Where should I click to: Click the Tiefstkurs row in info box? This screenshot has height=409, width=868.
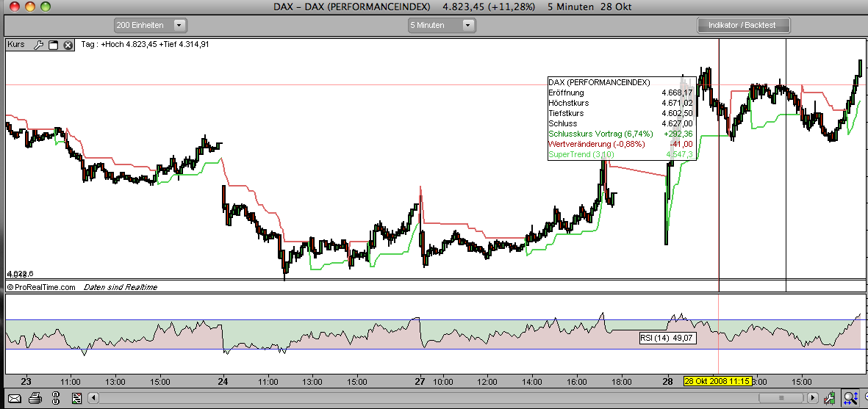620,113
